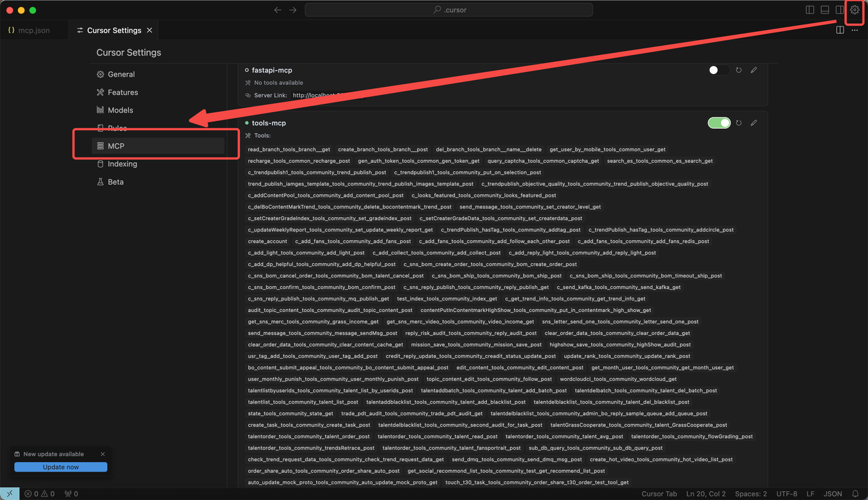Edit the tools-mcp server with pencil
Viewport: 868px width, 500px height.
click(754, 123)
